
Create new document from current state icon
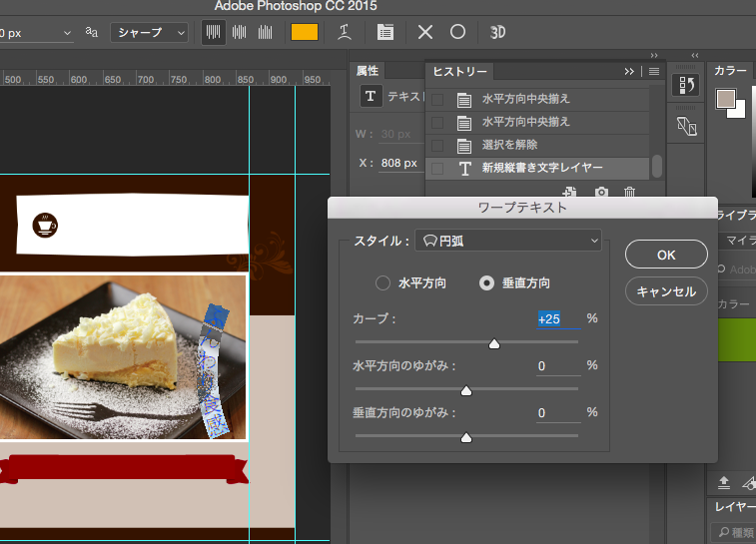[x=570, y=192]
